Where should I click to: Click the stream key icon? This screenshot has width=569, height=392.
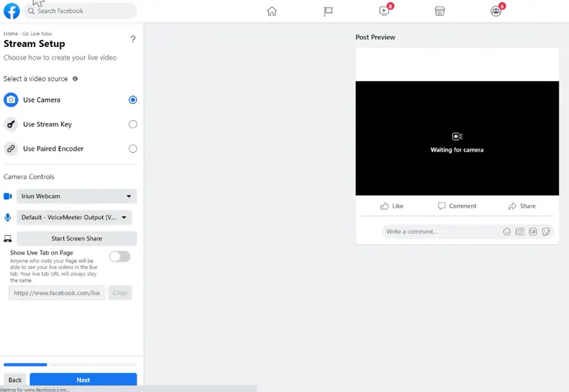[11, 124]
